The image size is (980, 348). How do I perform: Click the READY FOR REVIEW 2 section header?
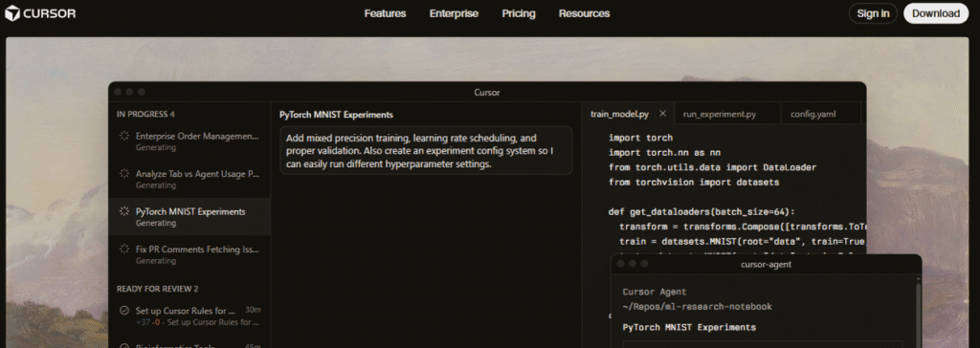point(158,289)
